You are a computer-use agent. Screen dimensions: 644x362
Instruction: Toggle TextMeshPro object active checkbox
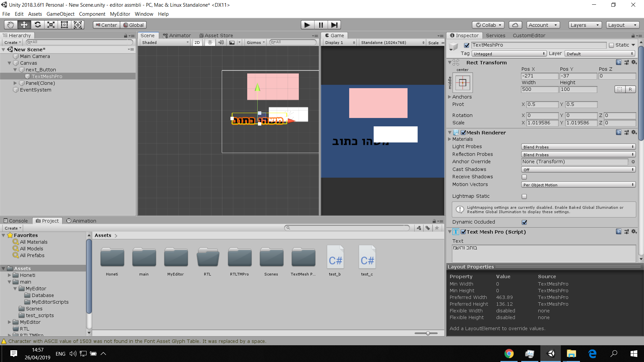(467, 45)
